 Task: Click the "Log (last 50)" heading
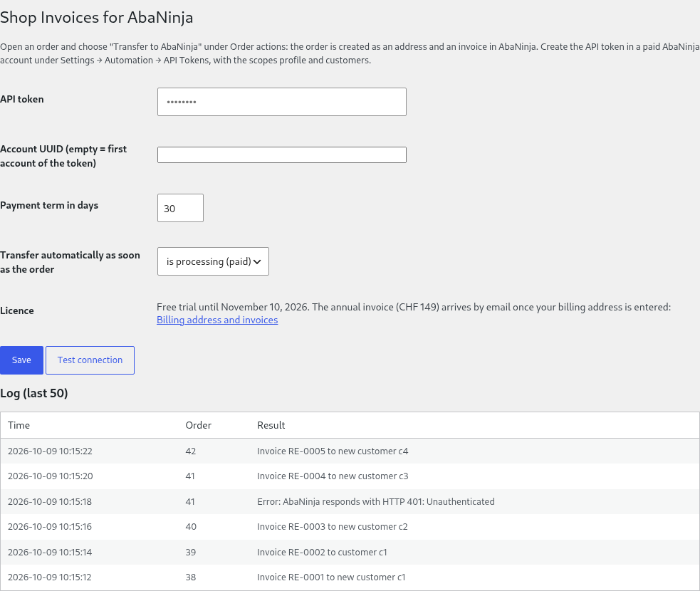(x=34, y=393)
